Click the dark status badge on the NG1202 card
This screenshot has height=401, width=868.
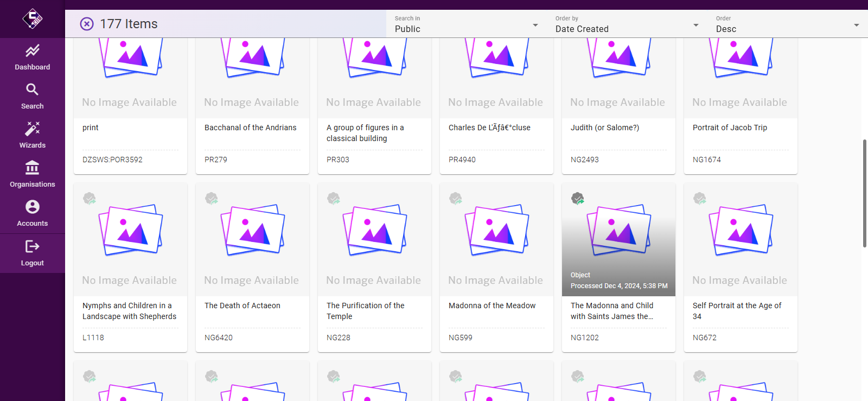[x=578, y=199]
